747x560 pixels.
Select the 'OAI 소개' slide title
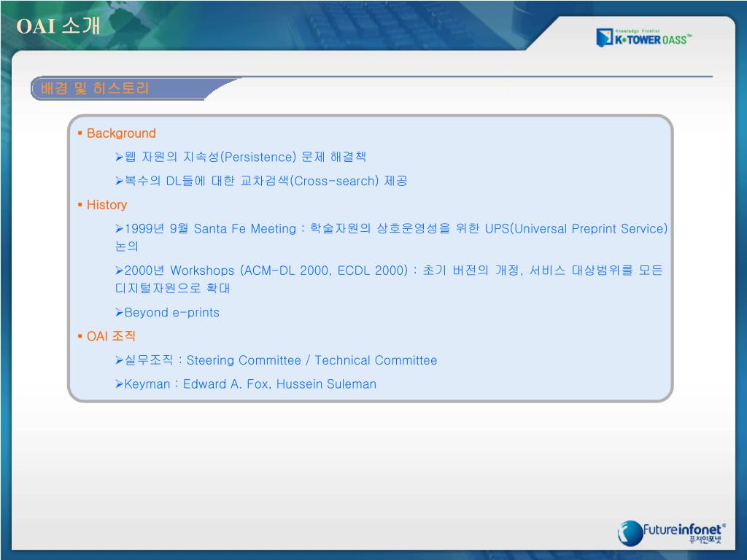[58, 26]
